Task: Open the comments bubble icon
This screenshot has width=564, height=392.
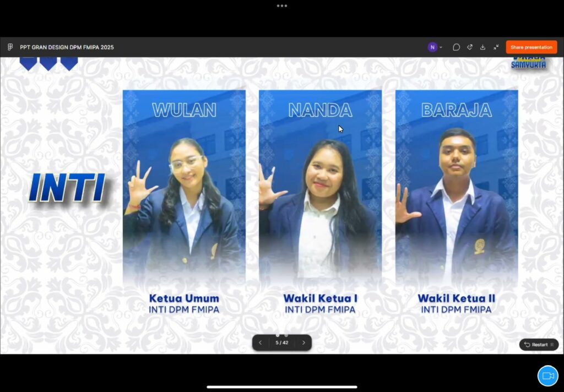Action: point(456,47)
